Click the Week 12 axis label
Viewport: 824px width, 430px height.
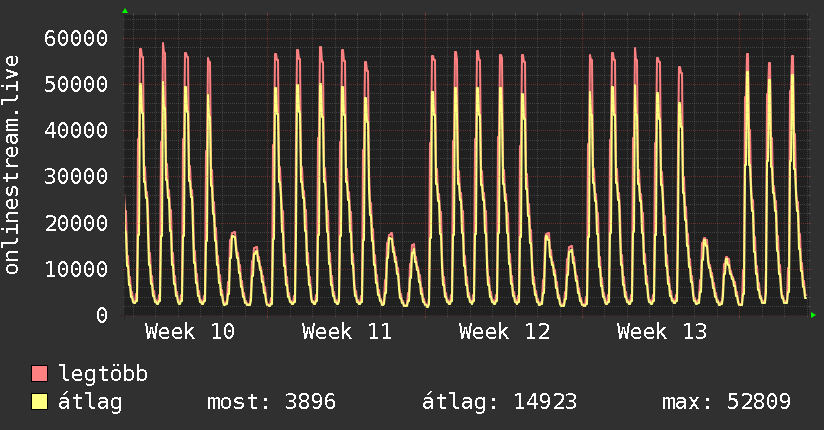[505, 332]
